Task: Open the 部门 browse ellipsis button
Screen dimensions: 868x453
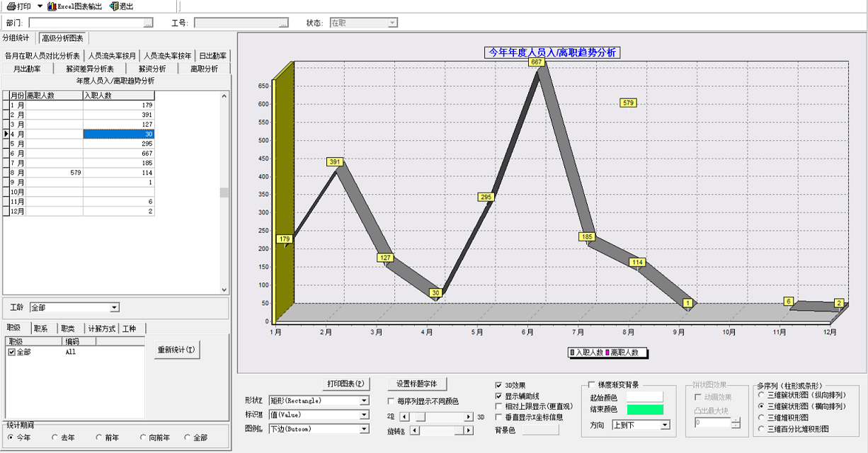Action: pyautogui.click(x=148, y=23)
